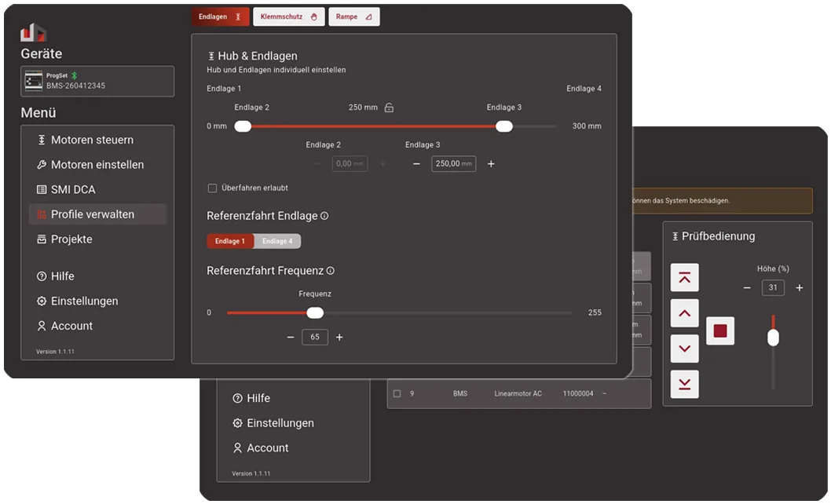Show info for Referenzfahrt Endlage
This screenshot has width=831, height=504.
pos(324,216)
